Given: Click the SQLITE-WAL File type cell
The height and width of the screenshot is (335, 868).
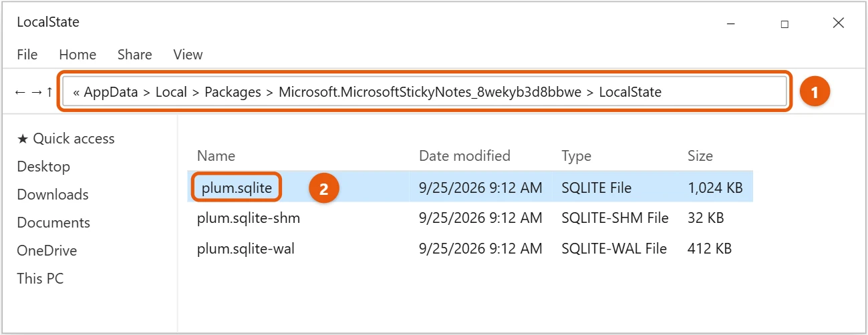Looking at the screenshot, I should (x=615, y=249).
